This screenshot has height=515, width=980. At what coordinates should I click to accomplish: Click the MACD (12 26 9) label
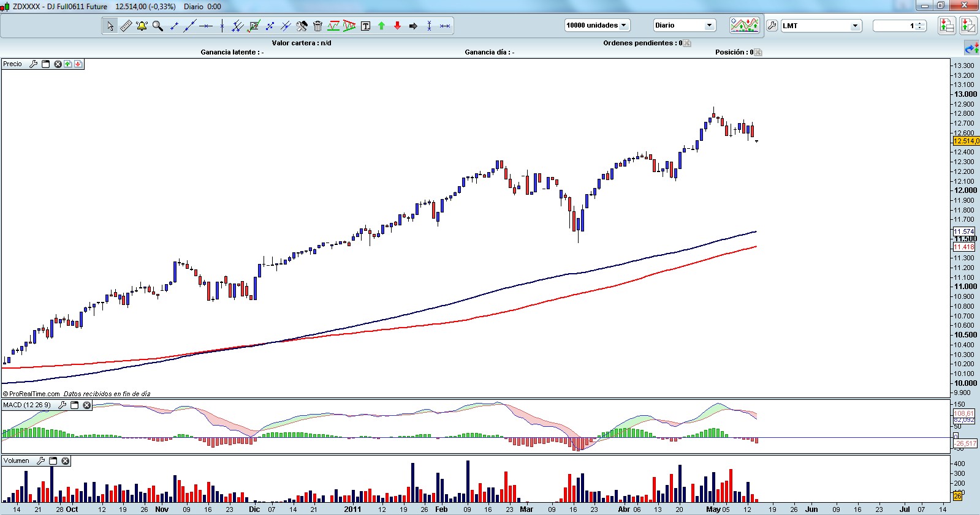click(27, 405)
